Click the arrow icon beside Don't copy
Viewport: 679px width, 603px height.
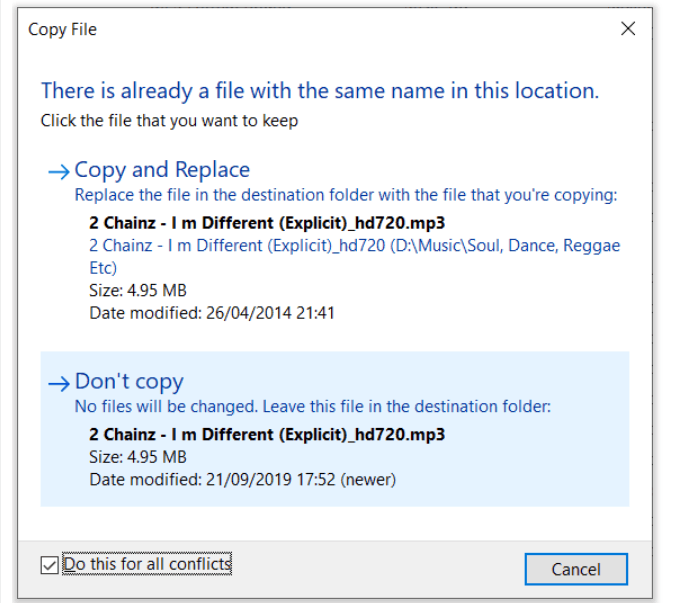pos(59,384)
